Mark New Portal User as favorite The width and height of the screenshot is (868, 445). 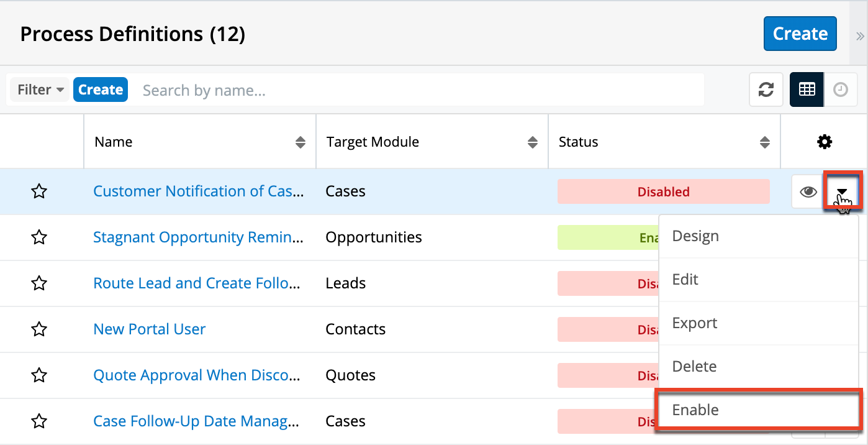[x=39, y=329]
